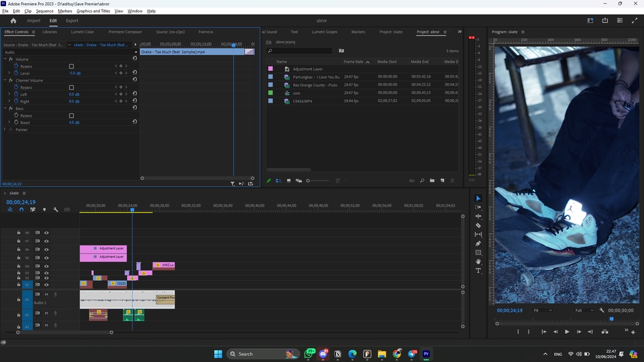644x362 pixels.
Task: Switch to the Libraries tab
Action: click(x=50, y=32)
